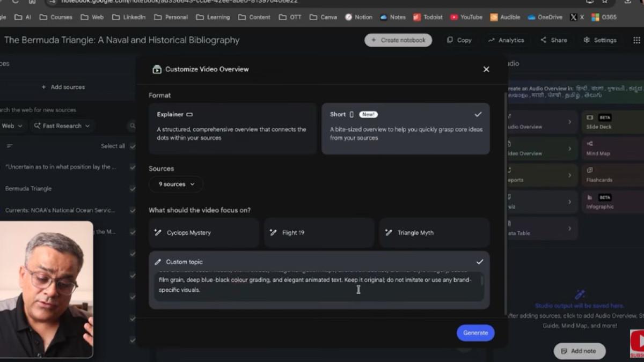Viewport: 644px width, 362px height.
Task: Click the search web for new sources field
Action: tap(38, 110)
